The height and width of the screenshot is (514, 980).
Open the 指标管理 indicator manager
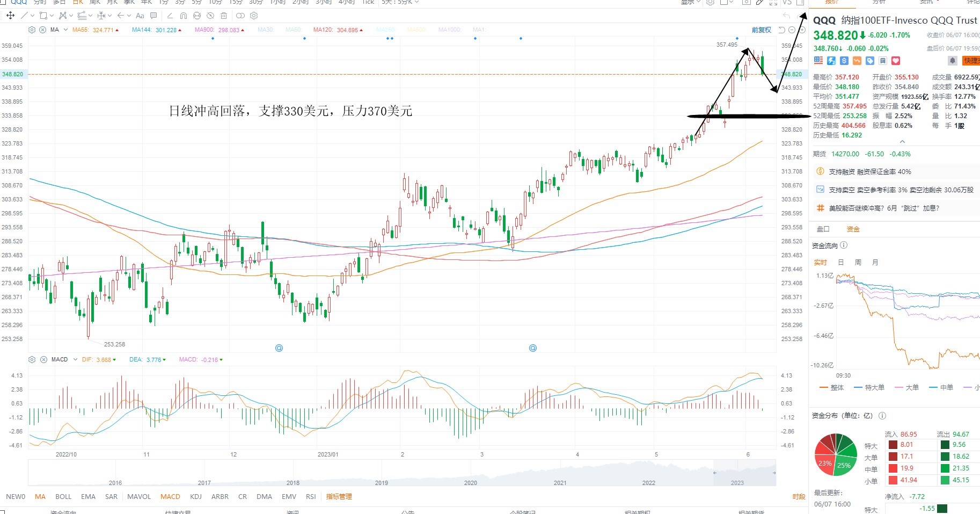tap(339, 496)
